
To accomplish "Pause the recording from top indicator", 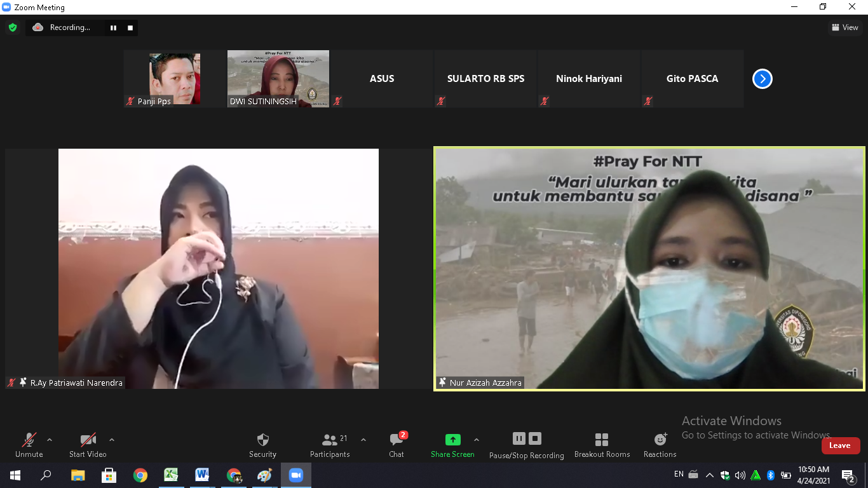I will (x=113, y=28).
